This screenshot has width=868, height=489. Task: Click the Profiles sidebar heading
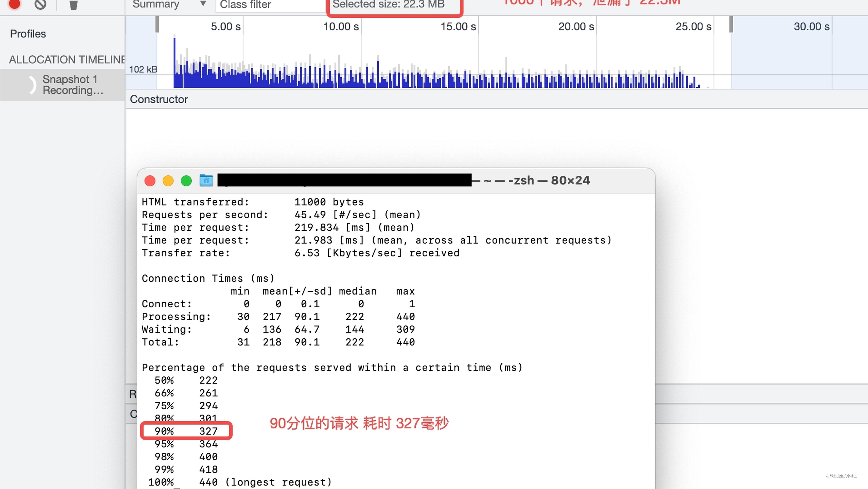[28, 34]
